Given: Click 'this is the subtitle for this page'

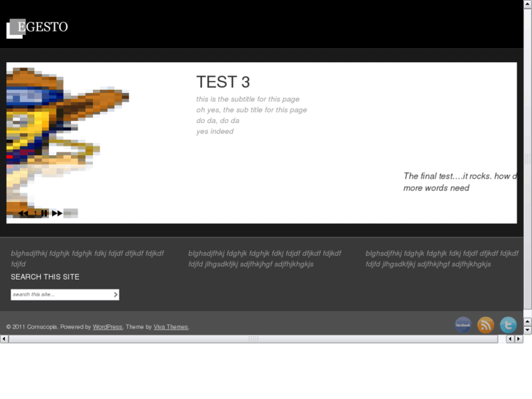Looking at the screenshot, I should [x=247, y=99].
